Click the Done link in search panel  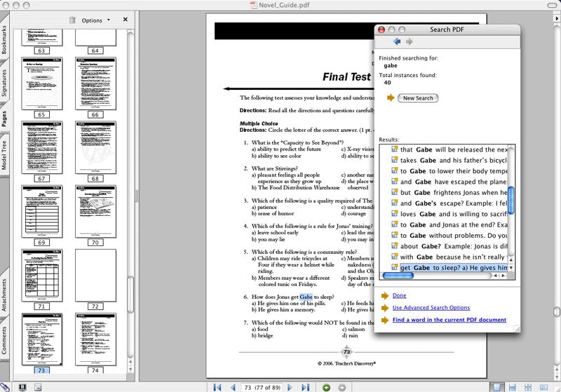(399, 296)
